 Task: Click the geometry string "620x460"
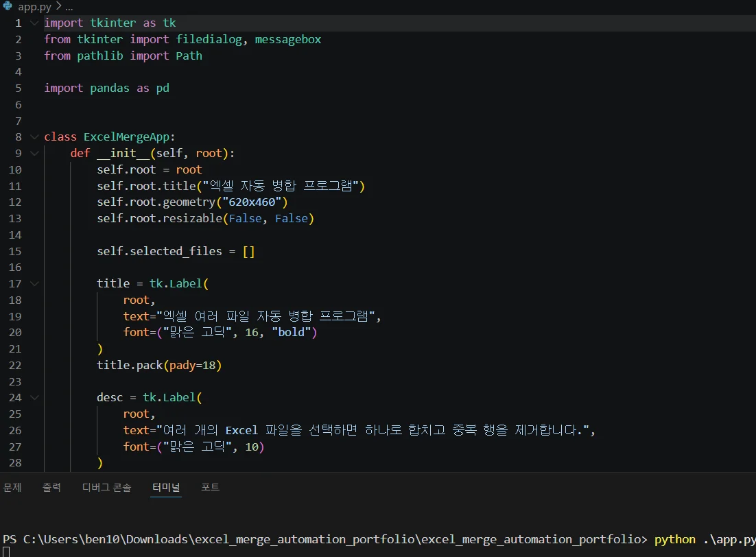251,202
